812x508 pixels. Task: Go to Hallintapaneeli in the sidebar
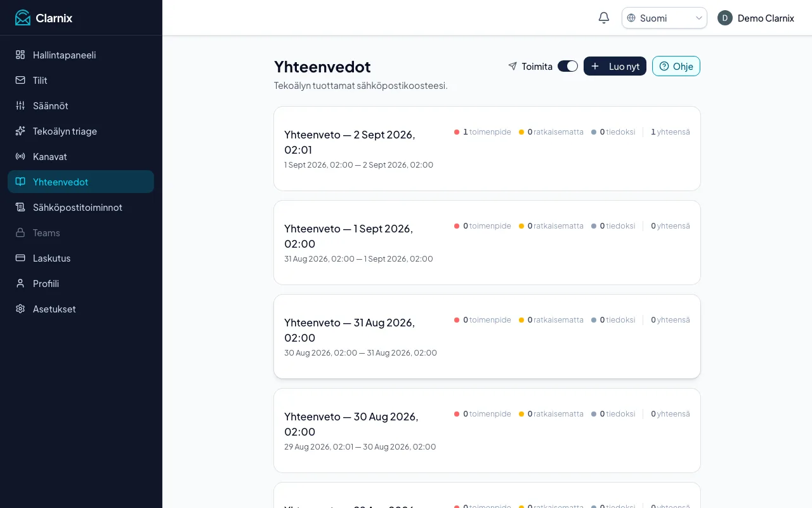click(81, 55)
